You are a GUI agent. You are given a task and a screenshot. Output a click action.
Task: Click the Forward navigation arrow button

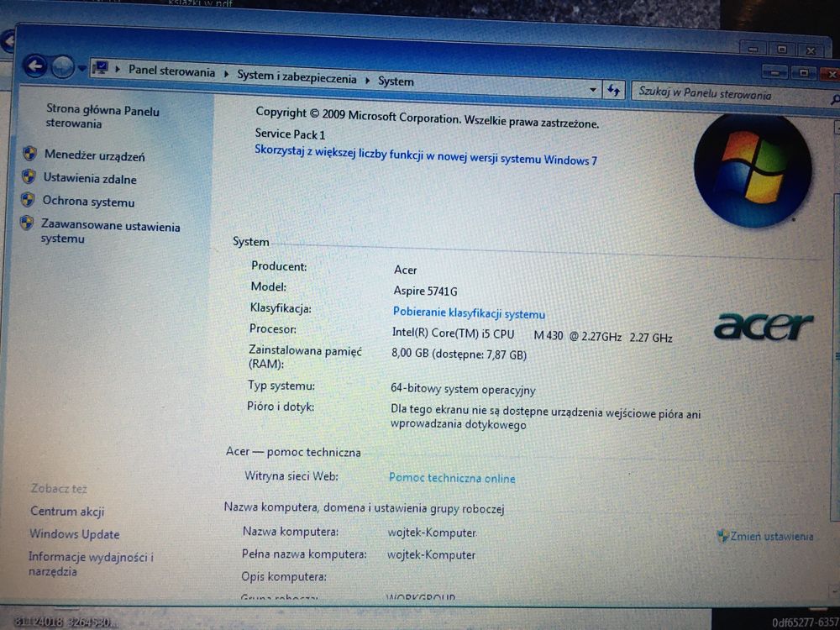point(62,67)
